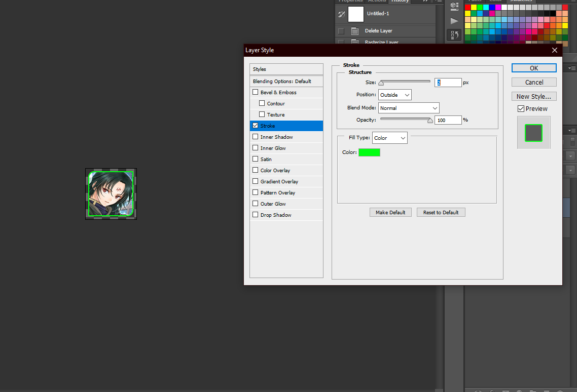577x392 pixels.
Task: Enable the Contour checkbox
Action: pos(262,103)
